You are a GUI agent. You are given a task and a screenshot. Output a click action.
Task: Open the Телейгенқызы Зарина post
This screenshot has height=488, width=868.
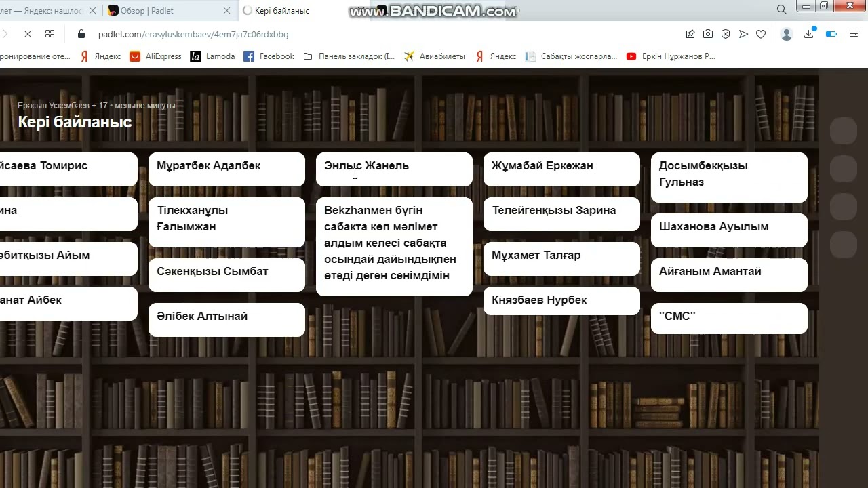coord(561,213)
